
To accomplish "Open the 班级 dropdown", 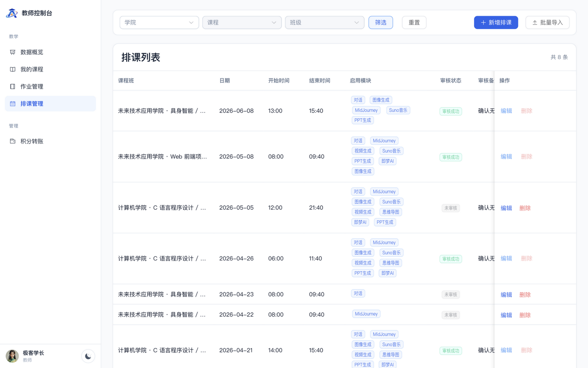I will click(x=325, y=22).
